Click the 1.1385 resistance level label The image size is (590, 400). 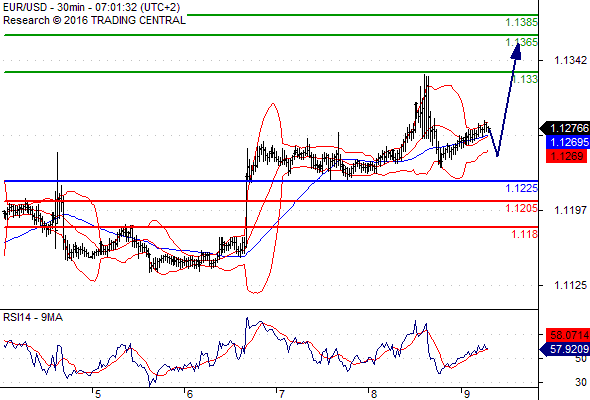(521, 23)
